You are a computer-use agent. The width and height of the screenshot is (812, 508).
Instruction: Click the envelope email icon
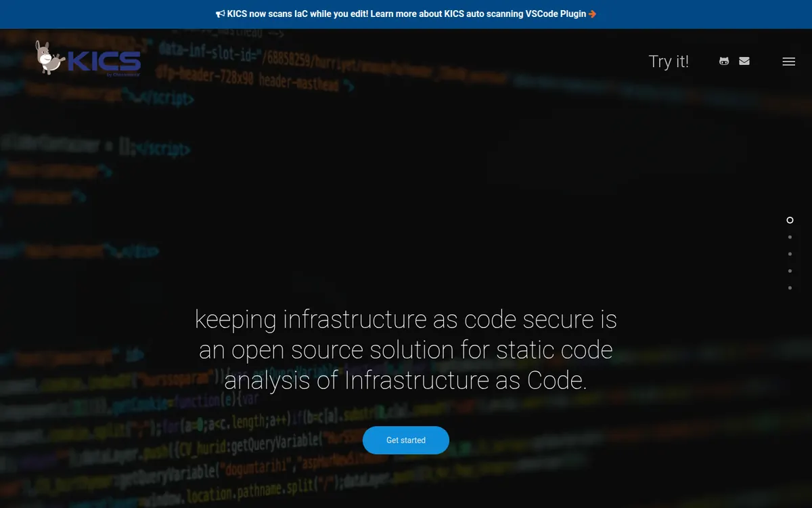(744, 61)
